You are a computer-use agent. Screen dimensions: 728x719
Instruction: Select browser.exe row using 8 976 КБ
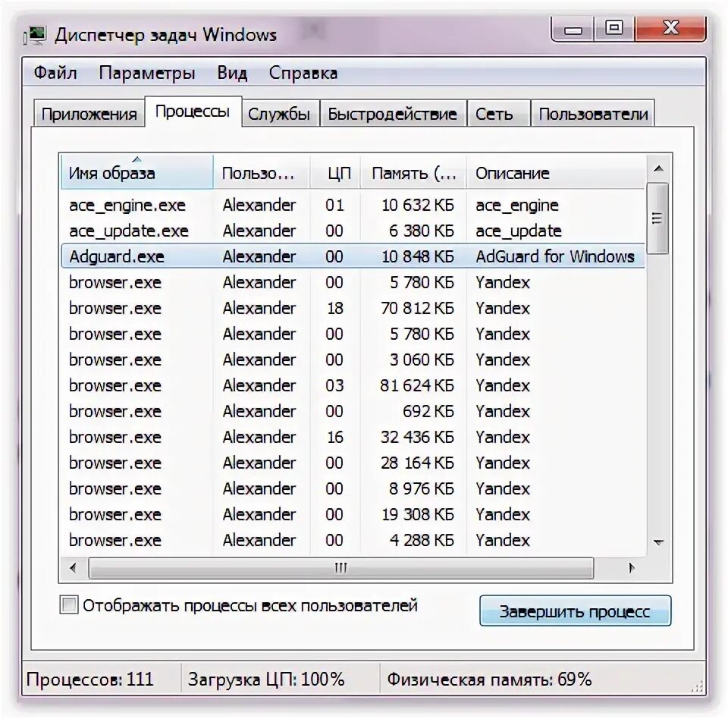pos(353,488)
